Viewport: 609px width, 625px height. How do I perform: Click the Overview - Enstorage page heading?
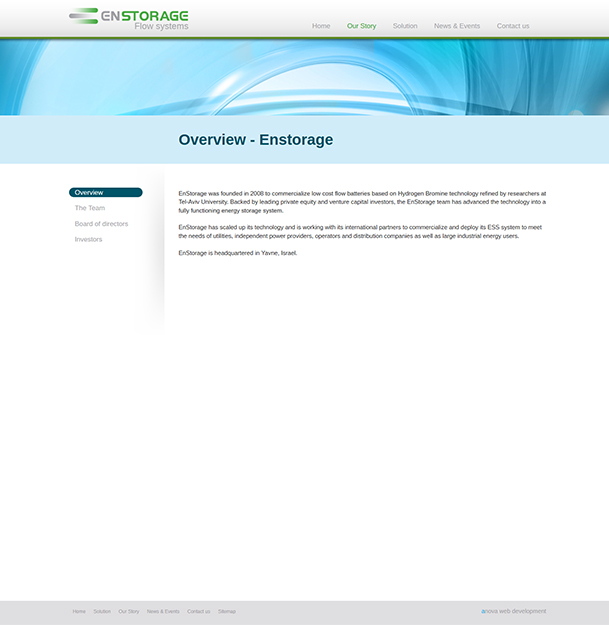pos(255,140)
